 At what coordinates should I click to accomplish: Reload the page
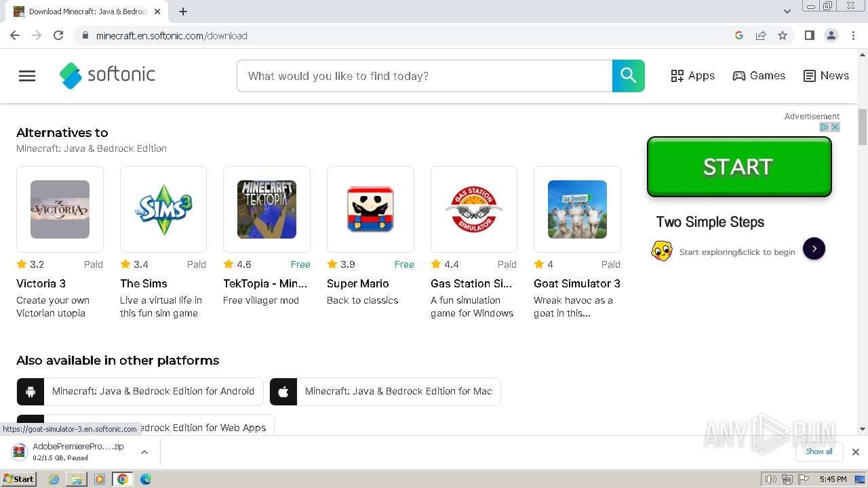pos(58,35)
